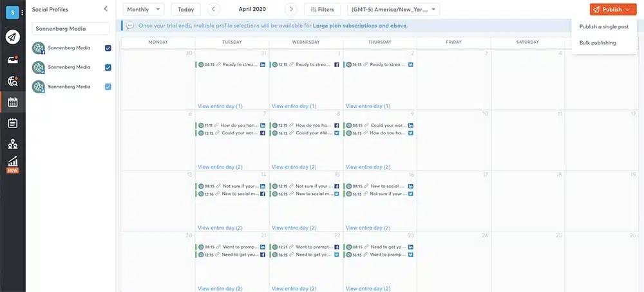This screenshot has height=292, width=644.
Task: Click the sliders icon on Filters button
Action: [x=314, y=10]
